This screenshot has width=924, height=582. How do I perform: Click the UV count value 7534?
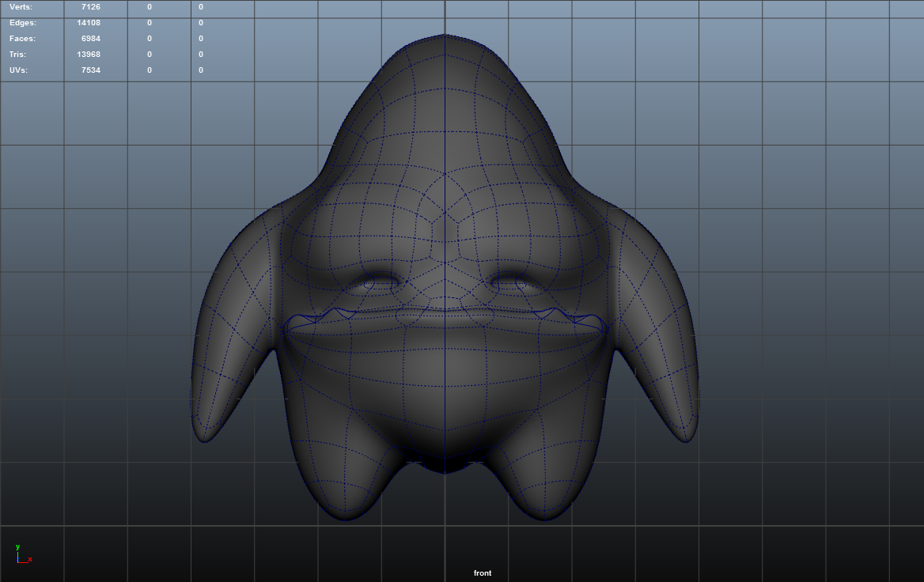pyautogui.click(x=91, y=70)
